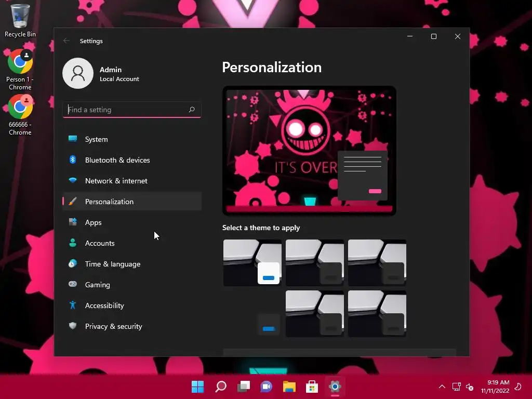Click the Apps icon in sidebar
Viewport: 532px width, 399px height.
click(x=73, y=222)
